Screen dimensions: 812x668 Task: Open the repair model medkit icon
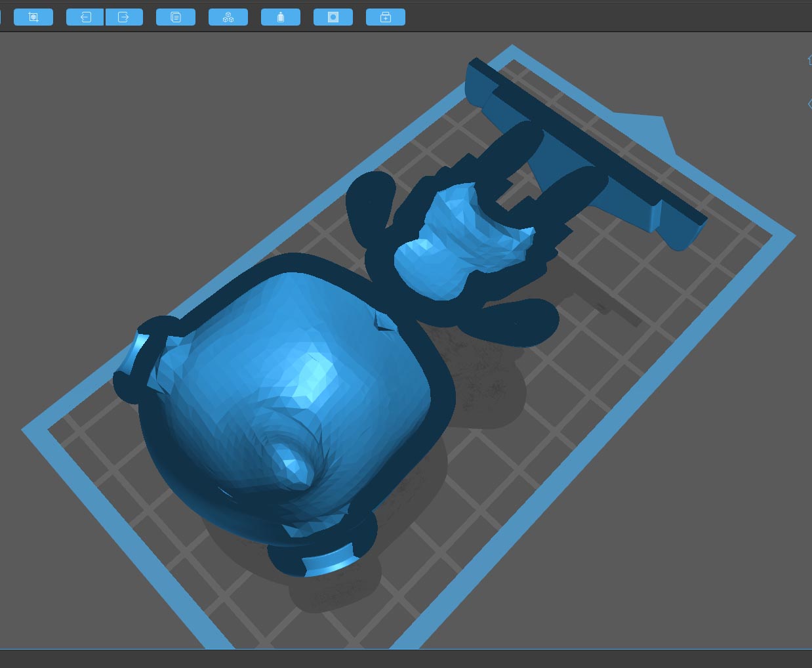pos(386,17)
